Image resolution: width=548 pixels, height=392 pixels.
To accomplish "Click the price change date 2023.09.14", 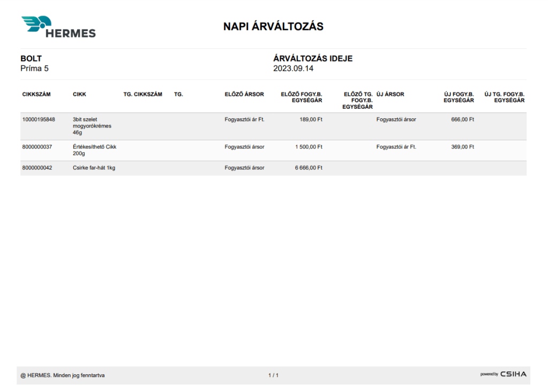I will click(293, 69).
